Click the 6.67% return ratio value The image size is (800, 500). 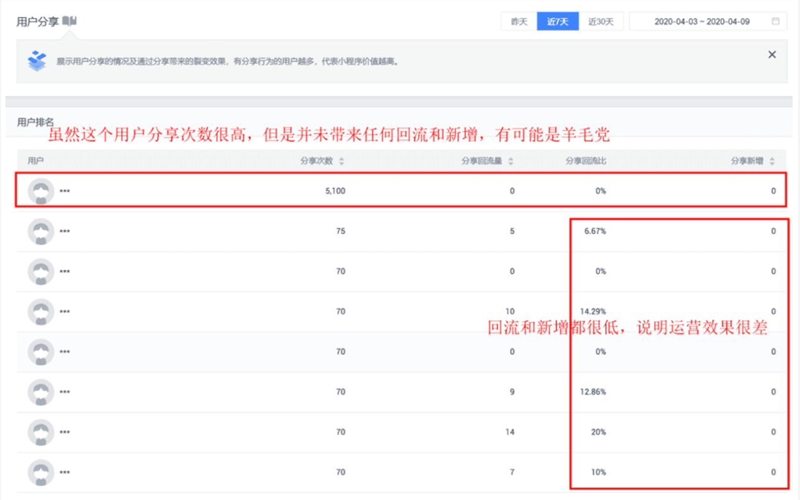[595, 231]
